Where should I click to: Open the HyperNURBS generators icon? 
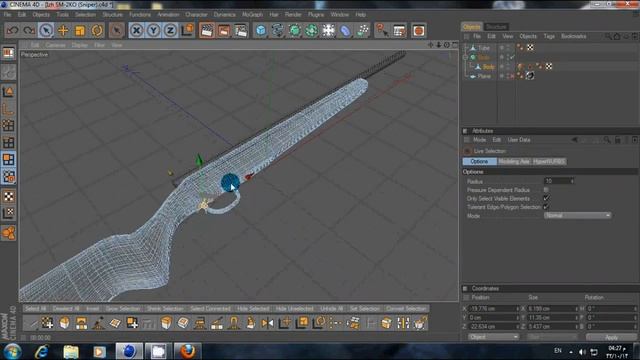pyautogui.click(x=295, y=31)
